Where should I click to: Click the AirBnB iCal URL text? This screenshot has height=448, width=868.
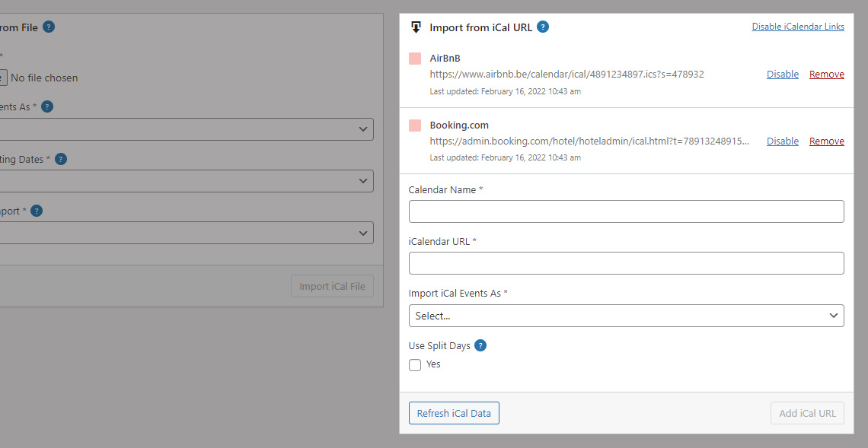(566, 74)
